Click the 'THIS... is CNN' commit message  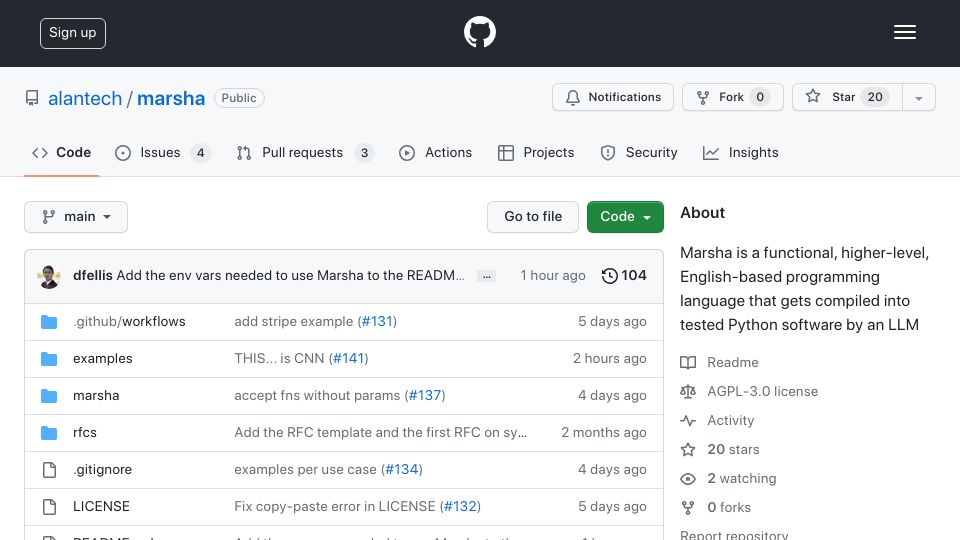click(279, 358)
